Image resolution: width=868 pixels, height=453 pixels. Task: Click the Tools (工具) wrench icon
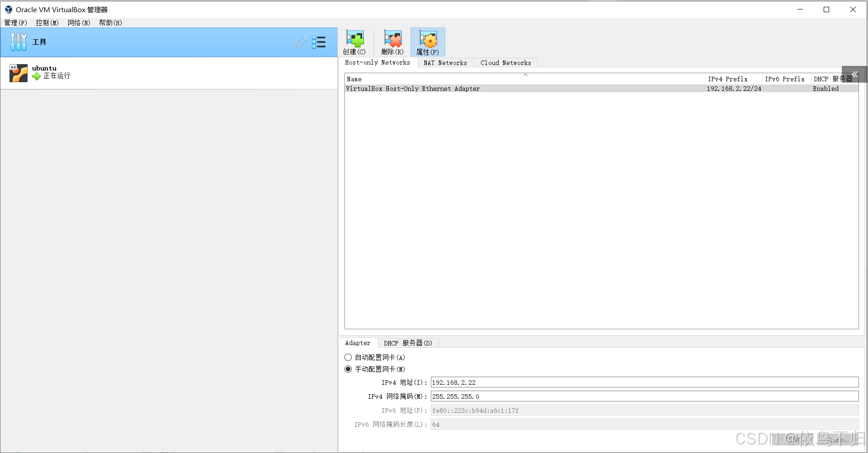19,42
